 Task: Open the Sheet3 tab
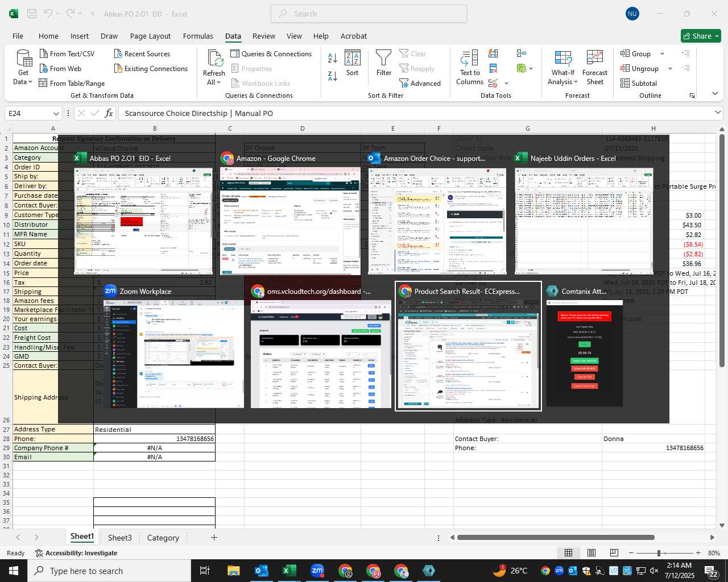119,538
